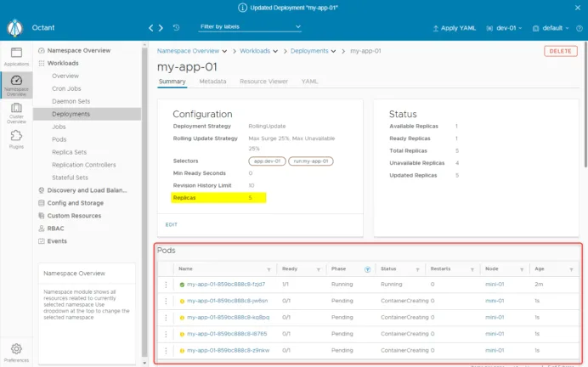588x367 pixels.
Task: Open actions menu for pod l8765
Action: tap(167, 334)
